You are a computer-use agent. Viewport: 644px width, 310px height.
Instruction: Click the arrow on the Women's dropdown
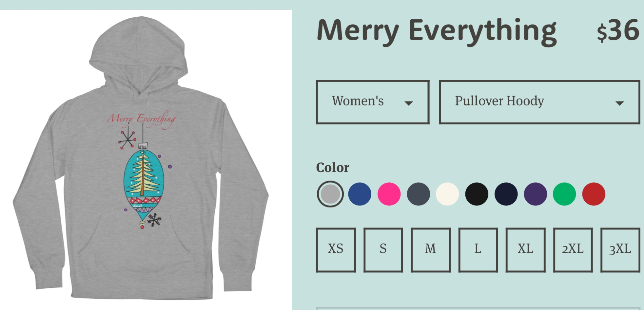pyautogui.click(x=408, y=103)
